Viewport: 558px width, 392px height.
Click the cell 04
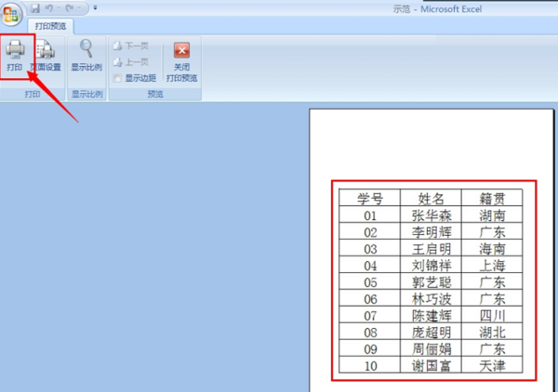click(370, 265)
